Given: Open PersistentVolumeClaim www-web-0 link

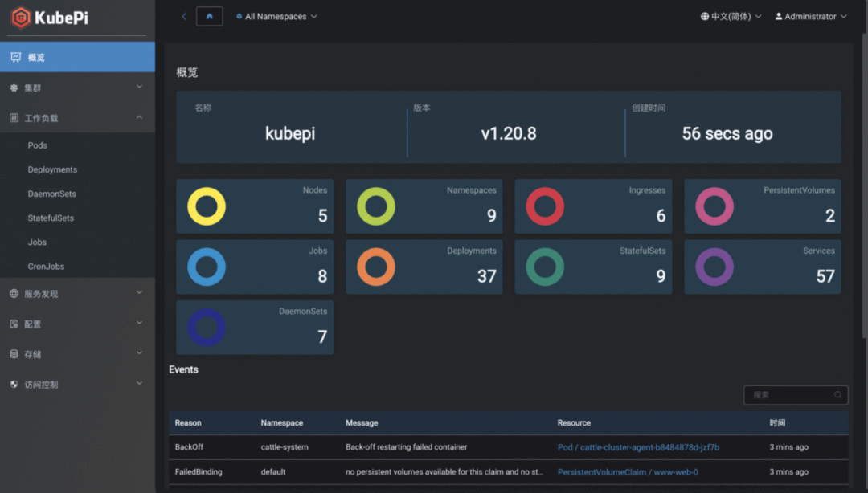Looking at the screenshot, I should click(628, 472).
